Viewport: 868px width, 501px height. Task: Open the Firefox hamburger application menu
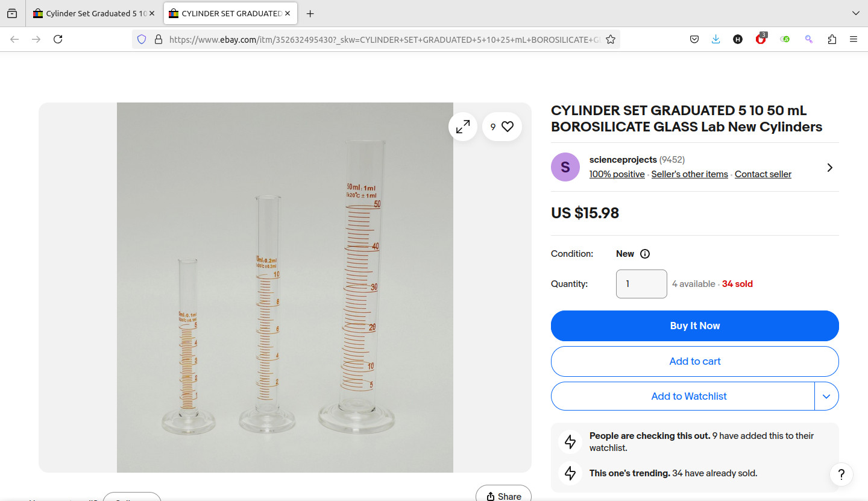854,39
